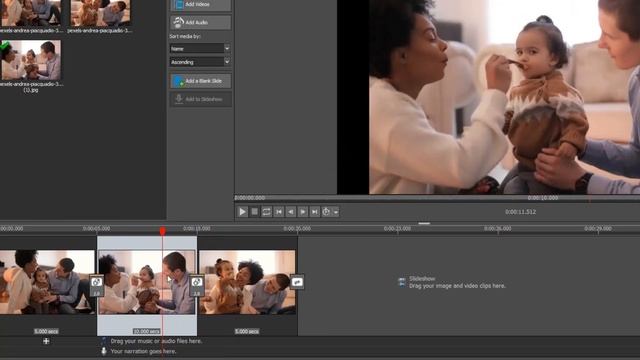Open the Name sort-by dropdown
The image size is (640, 360).
click(200, 49)
